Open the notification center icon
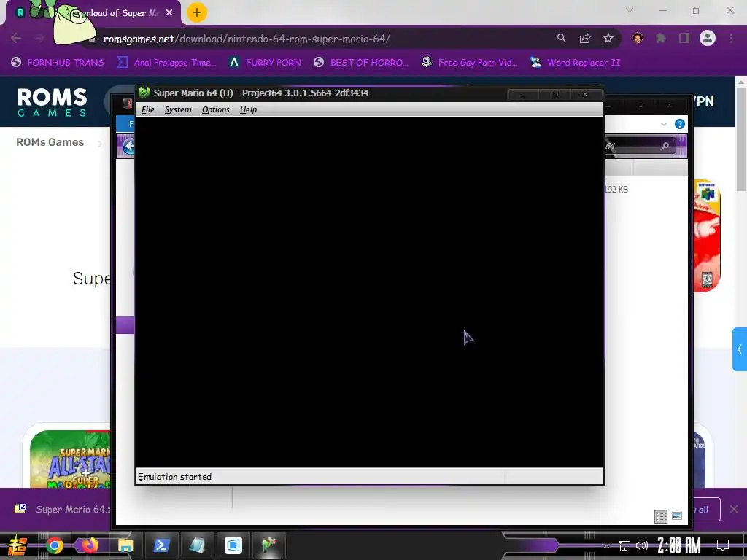The height and width of the screenshot is (560, 747). 723,545
